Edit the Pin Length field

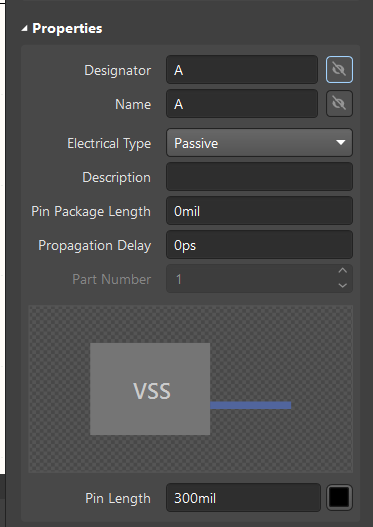[243, 498]
